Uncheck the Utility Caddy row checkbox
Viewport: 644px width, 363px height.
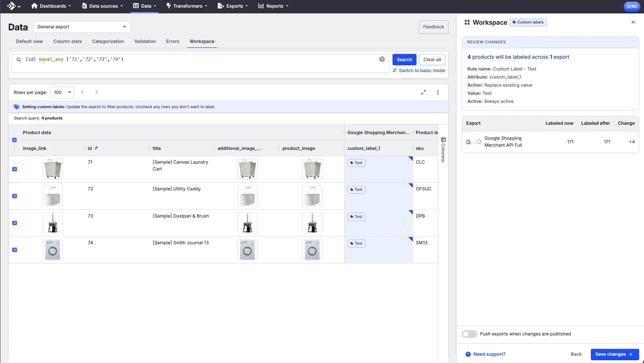coord(15,196)
